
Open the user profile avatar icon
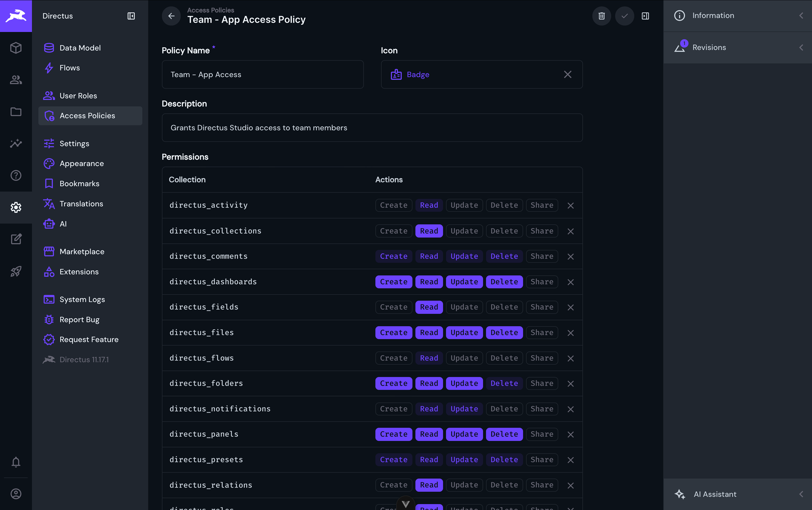click(x=16, y=494)
